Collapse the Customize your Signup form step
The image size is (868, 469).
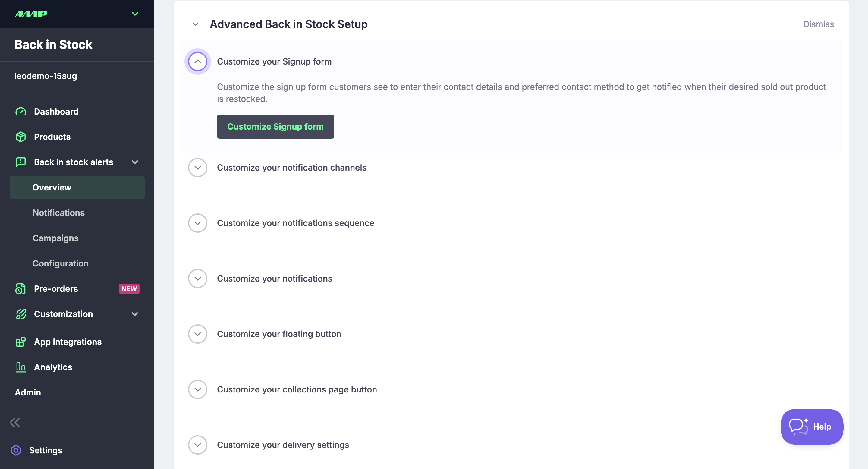[x=198, y=62]
